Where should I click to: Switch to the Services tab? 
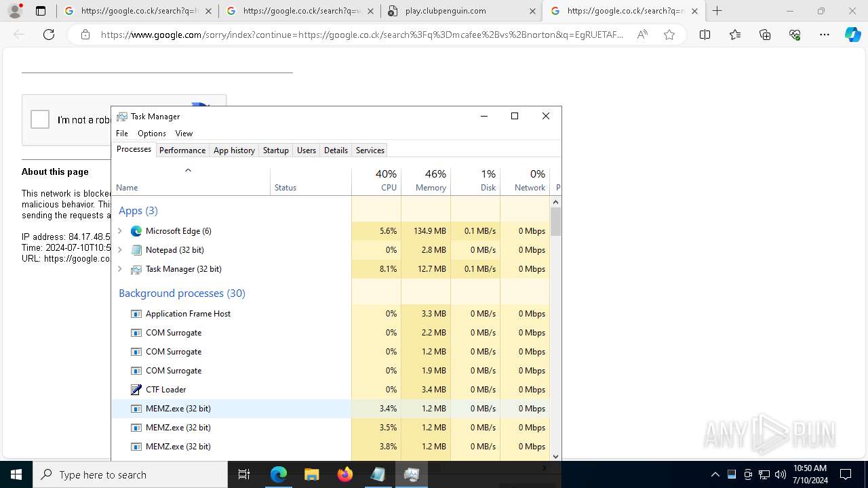[370, 150]
